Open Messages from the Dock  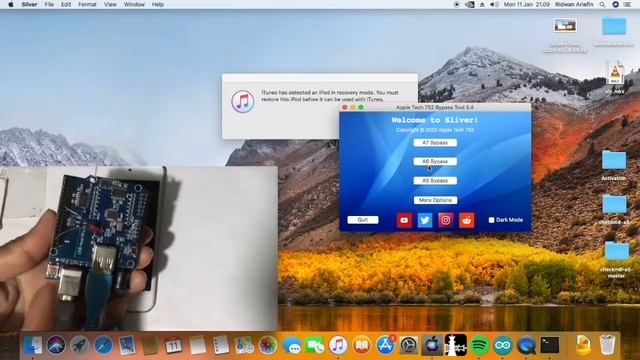292,345
